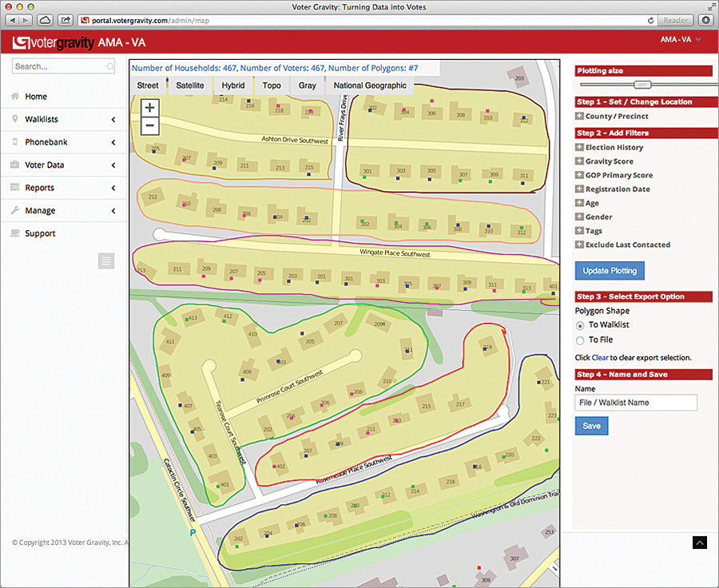Click the Save button
Screen dimensions: 719x588
591,426
